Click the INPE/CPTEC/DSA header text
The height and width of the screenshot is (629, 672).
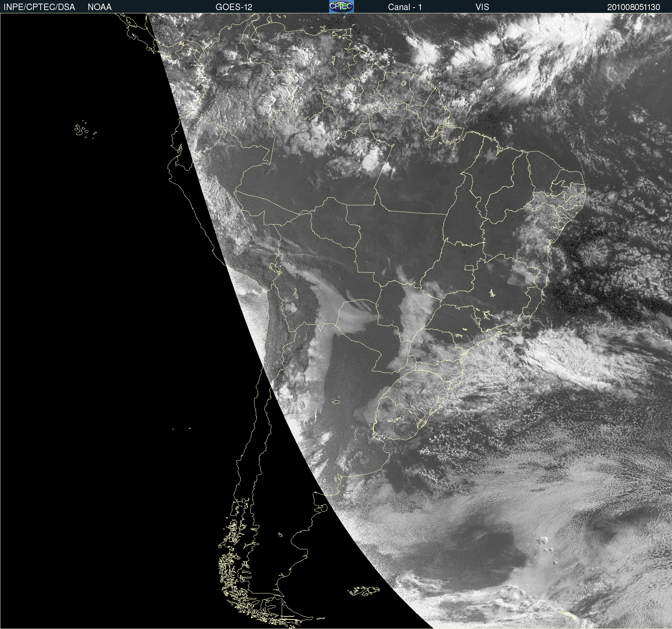(39, 7)
